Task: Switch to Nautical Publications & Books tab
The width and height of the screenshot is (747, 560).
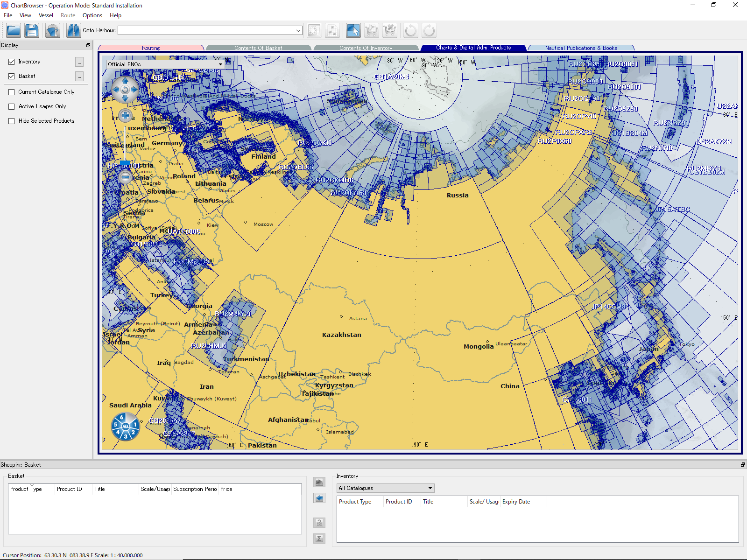Action: (x=581, y=48)
